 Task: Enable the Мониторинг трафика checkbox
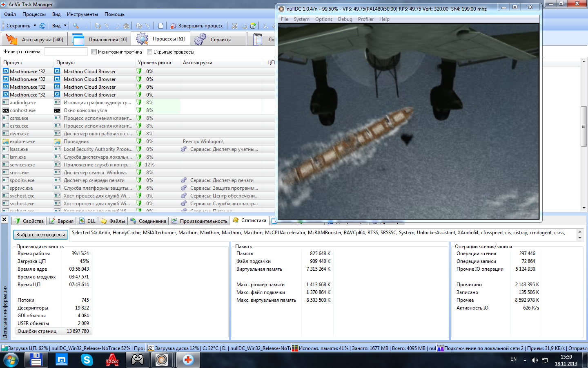pos(94,52)
